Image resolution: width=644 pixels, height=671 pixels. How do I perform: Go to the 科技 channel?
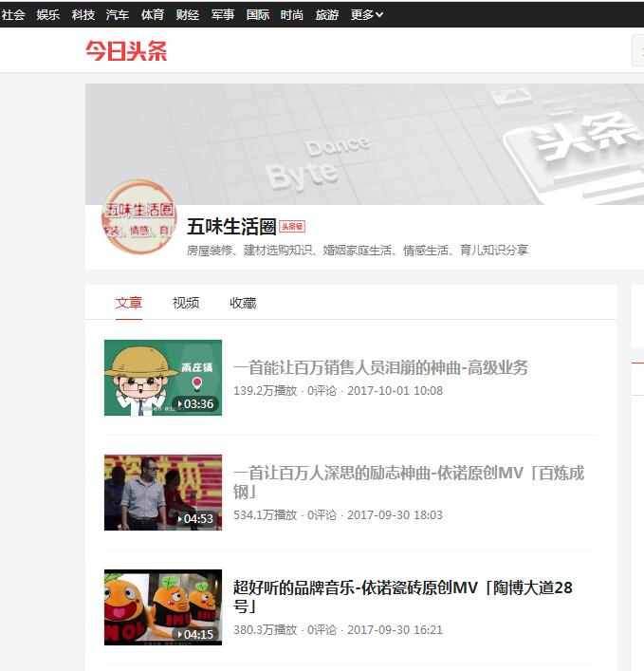(83, 14)
